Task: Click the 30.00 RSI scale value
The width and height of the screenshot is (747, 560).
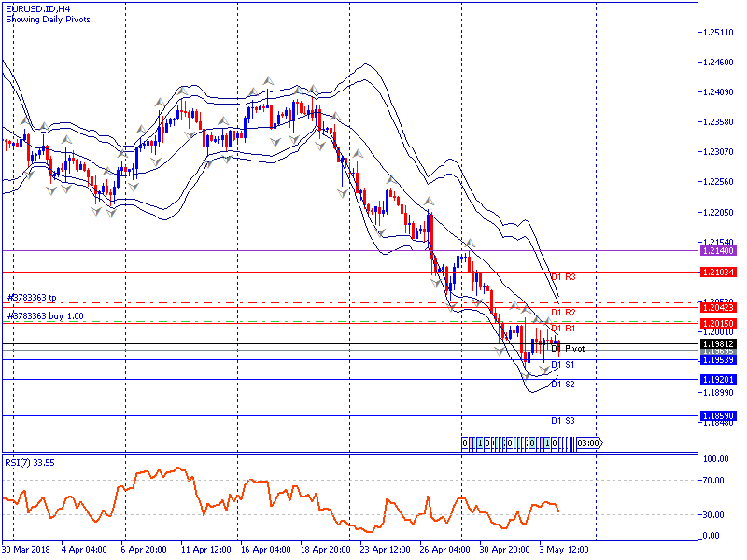Action: click(713, 515)
